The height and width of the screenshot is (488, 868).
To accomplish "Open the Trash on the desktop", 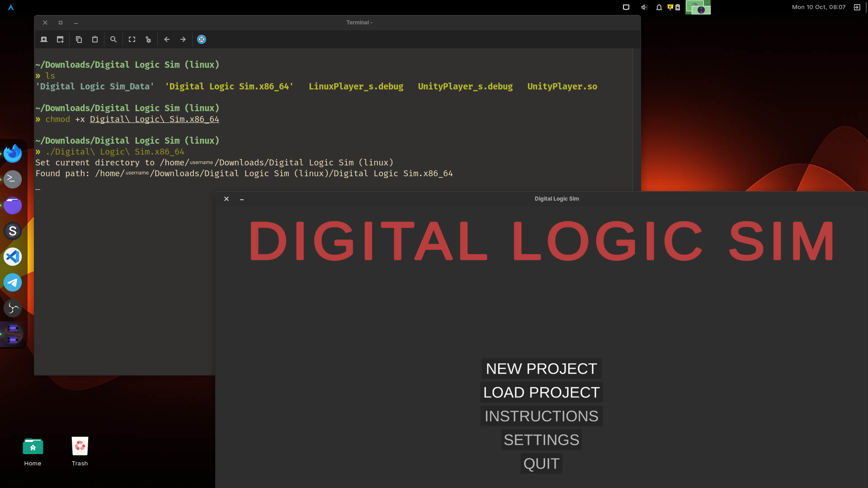I will click(x=80, y=446).
